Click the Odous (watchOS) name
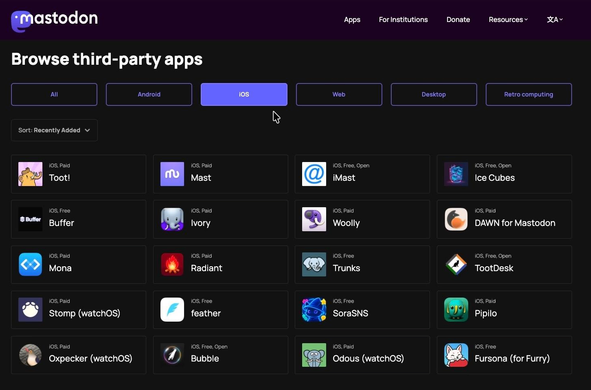591x390 pixels. pos(368,359)
